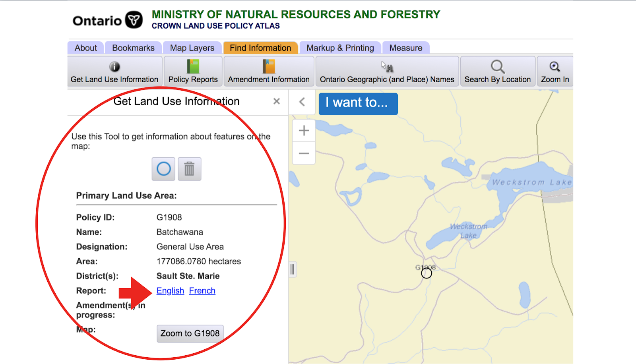This screenshot has width=636, height=364.
Task: Click the area value 177086.0780 hectares
Action: pos(199,261)
